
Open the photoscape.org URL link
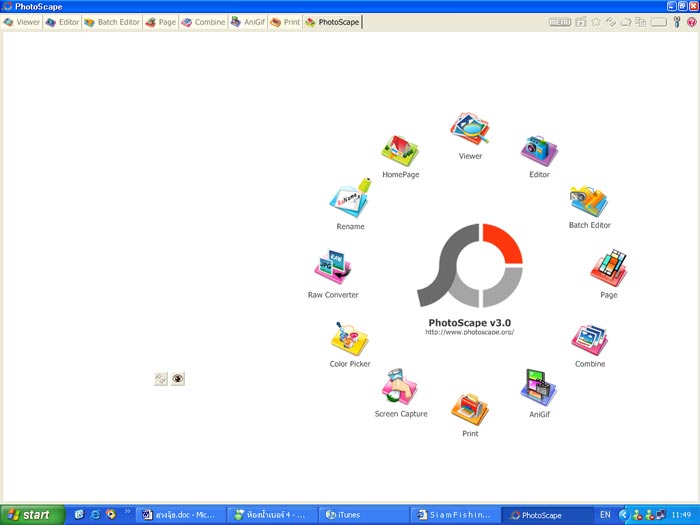[470, 332]
